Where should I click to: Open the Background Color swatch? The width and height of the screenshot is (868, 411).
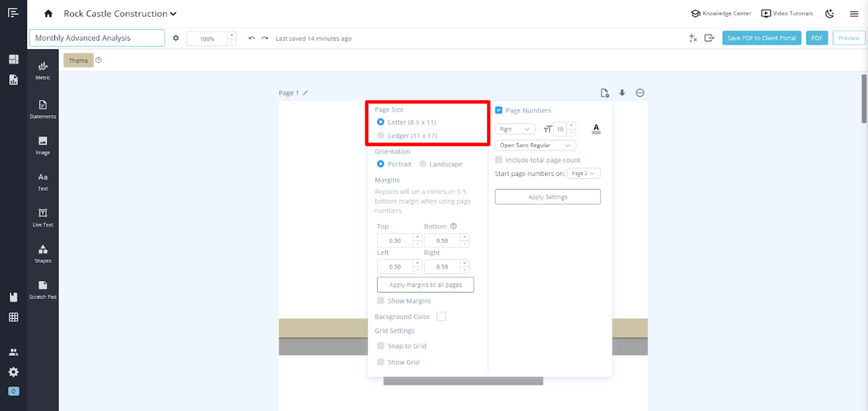click(x=441, y=317)
